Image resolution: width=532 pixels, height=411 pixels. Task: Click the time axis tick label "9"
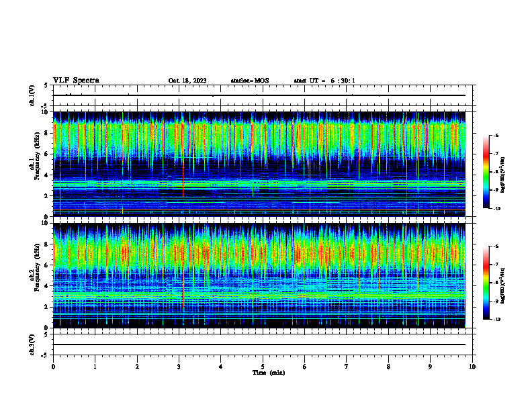(430, 367)
